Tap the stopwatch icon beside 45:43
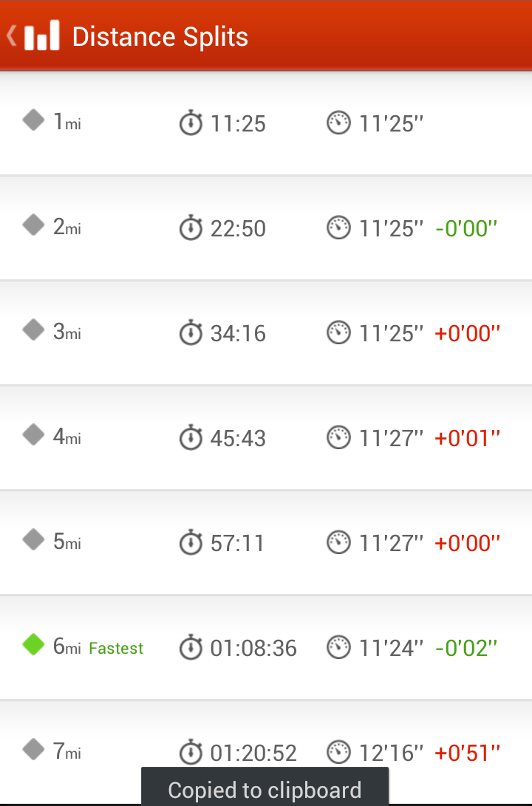 [x=191, y=437]
